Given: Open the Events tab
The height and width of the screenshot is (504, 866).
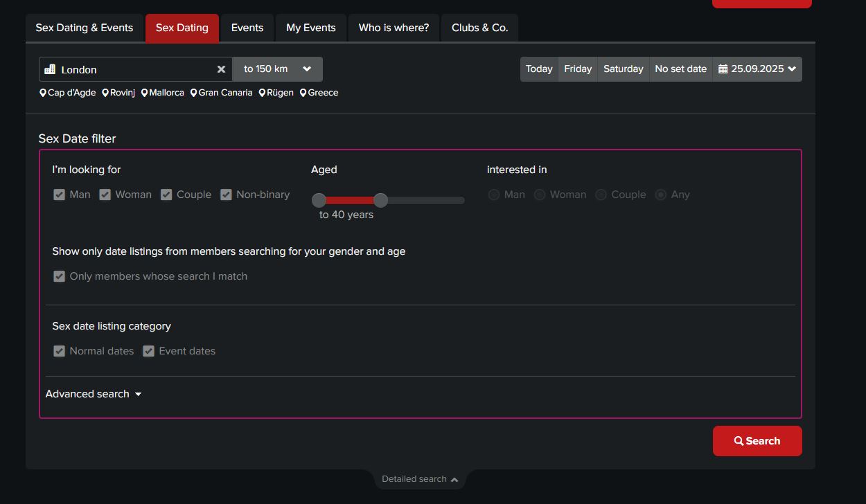Looking at the screenshot, I should click(x=247, y=28).
